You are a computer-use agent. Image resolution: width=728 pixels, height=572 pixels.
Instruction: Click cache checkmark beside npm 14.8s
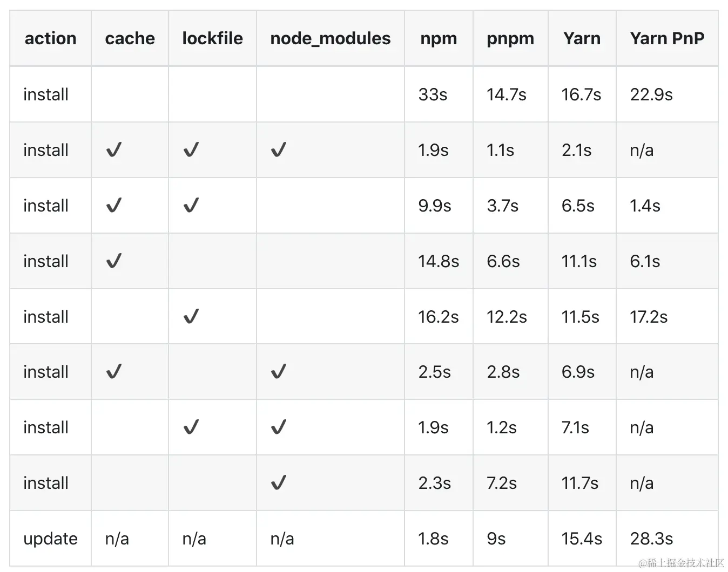114,261
